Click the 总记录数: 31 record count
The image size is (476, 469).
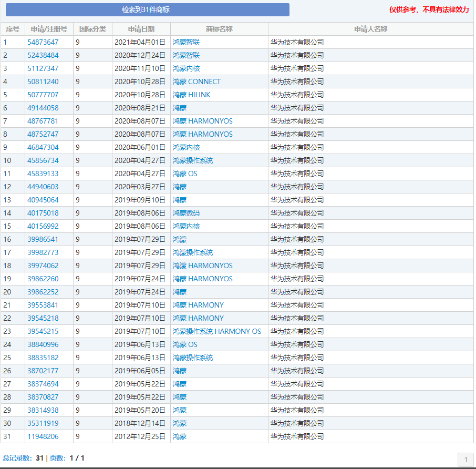pos(23,458)
